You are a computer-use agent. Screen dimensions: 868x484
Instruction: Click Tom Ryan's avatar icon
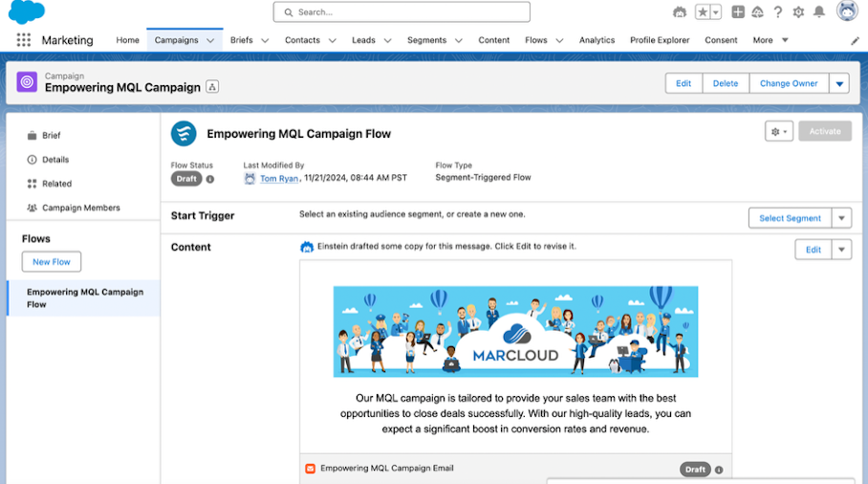pos(250,178)
